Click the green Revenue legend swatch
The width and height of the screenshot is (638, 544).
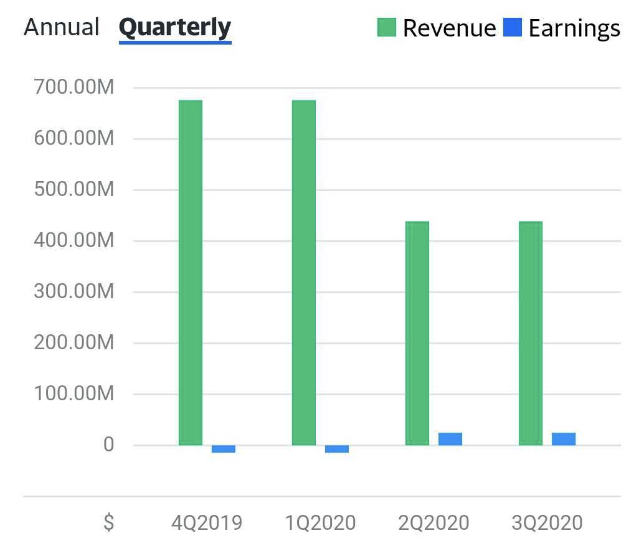pyautogui.click(x=387, y=28)
